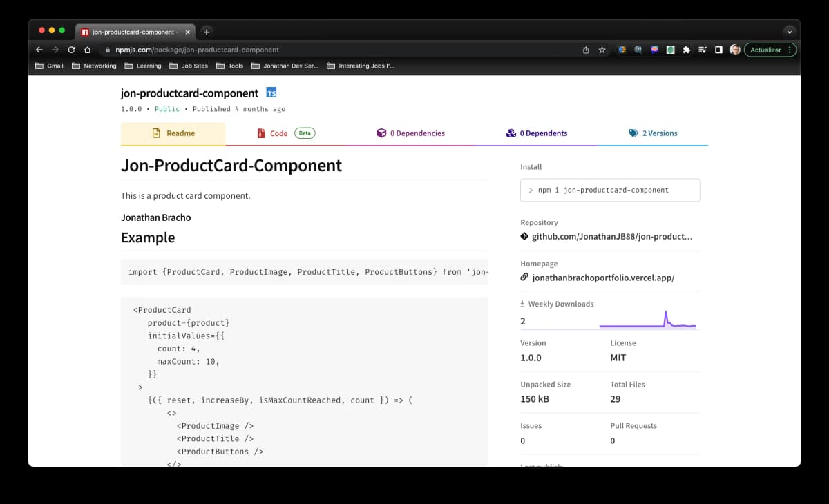Open the Learning bookmark folder
Image resolution: width=829 pixels, height=504 pixels.
pos(143,66)
